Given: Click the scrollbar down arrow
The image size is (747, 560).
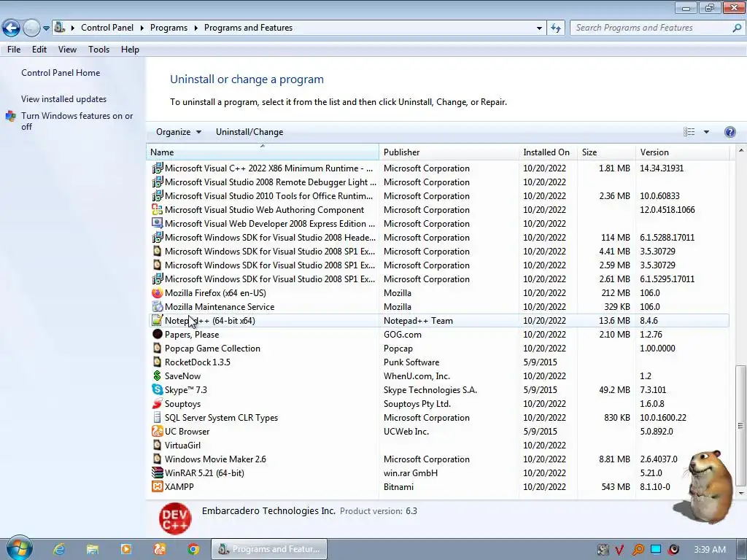Looking at the screenshot, I should (740, 494).
